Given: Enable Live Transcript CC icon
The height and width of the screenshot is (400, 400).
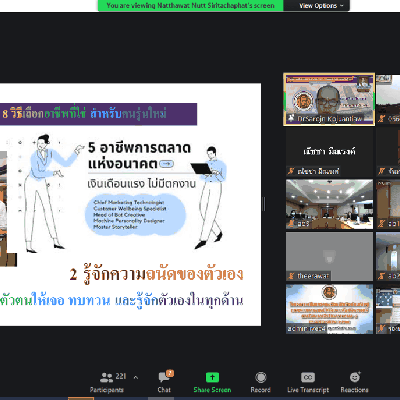Looking at the screenshot, I should pos(308,377).
